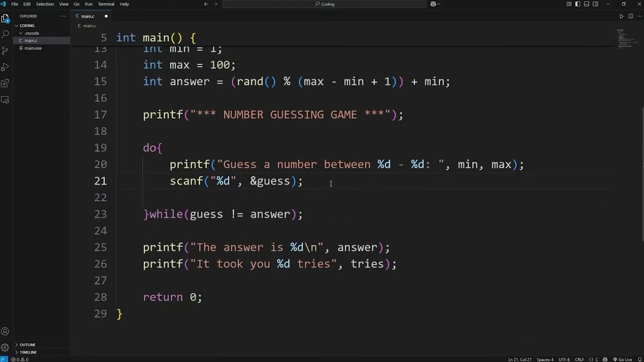Click the Ln 21, Col 27 status entry
This screenshot has height=362, width=644.
(520, 359)
